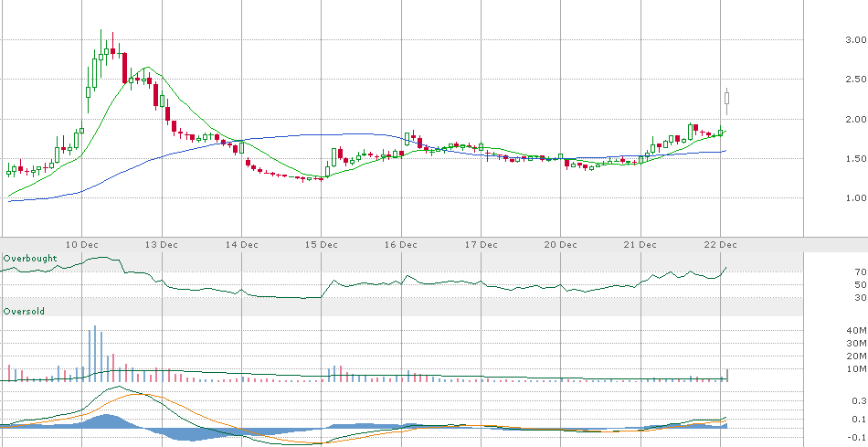Click the 22 Dec date label
The height and width of the screenshot is (447, 868).
[720, 245]
